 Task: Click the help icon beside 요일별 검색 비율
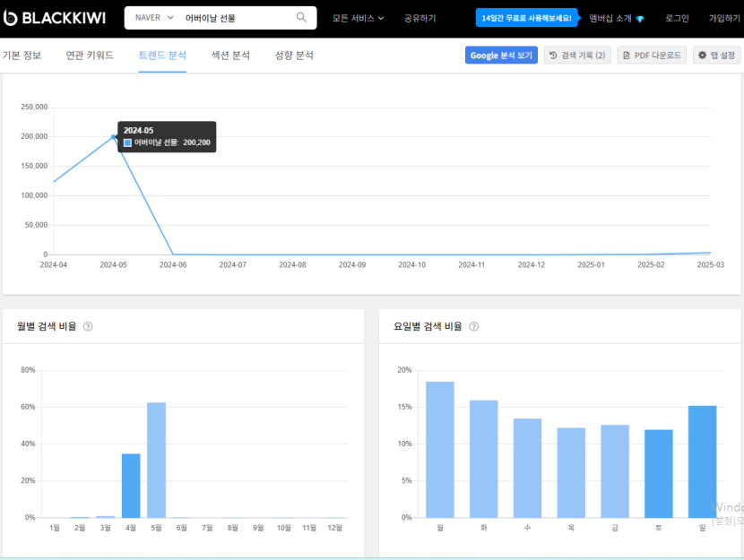point(473,326)
